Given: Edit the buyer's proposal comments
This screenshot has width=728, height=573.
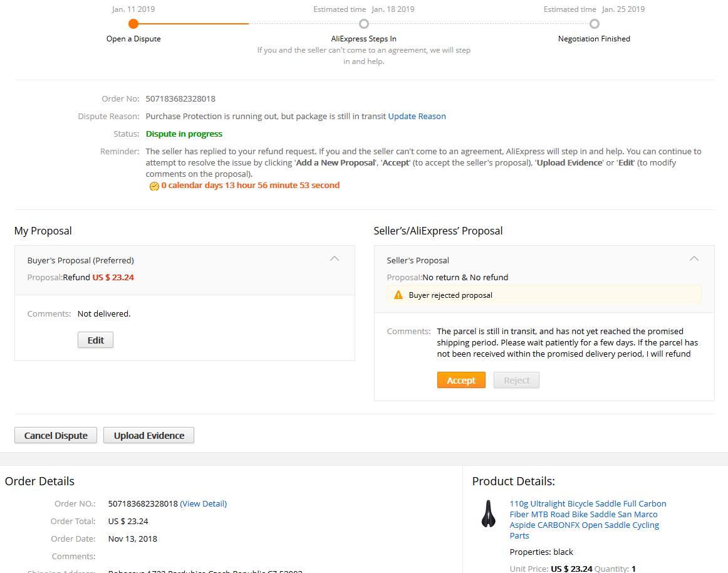Looking at the screenshot, I should (95, 340).
